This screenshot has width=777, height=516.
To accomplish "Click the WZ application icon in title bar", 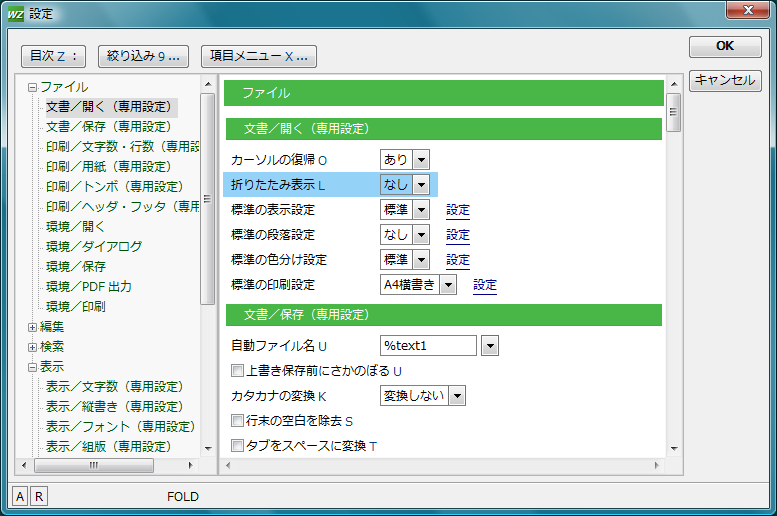I will [x=15, y=14].
